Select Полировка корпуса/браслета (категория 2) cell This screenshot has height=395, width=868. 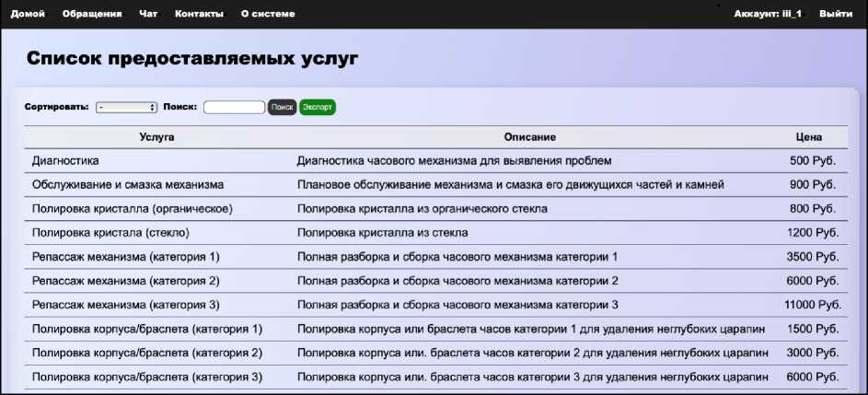tap(147, 353)
